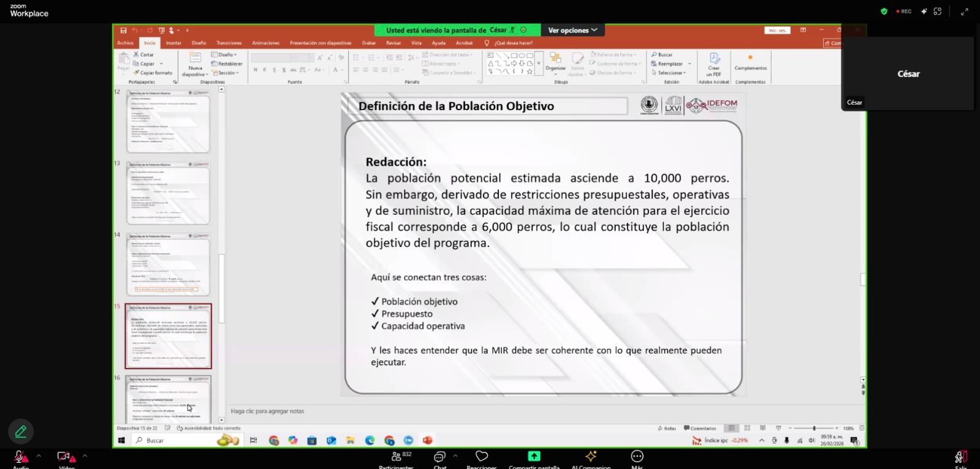Open the Transiciones ribbon tab
The image size is (980, 469).
pos(229,43)
